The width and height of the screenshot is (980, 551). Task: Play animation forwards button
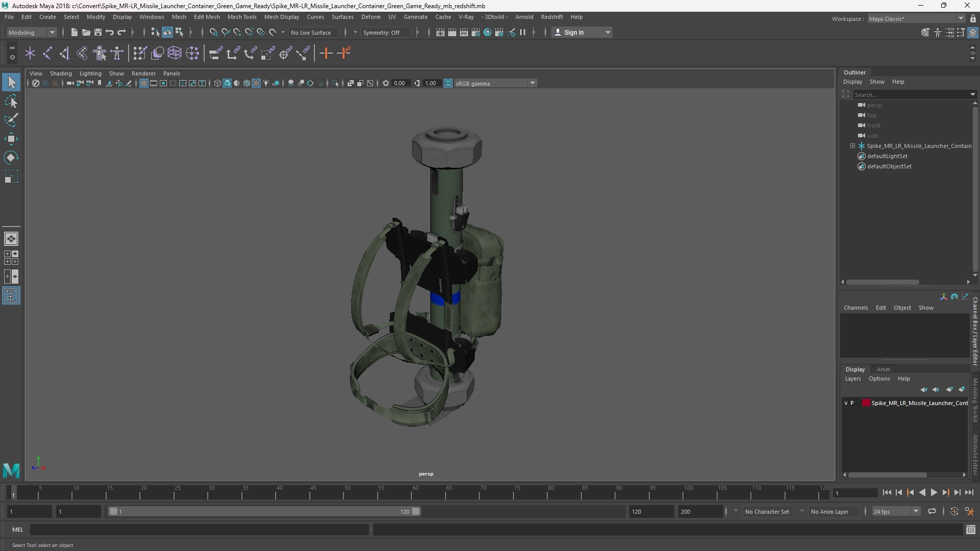point(934,492)
